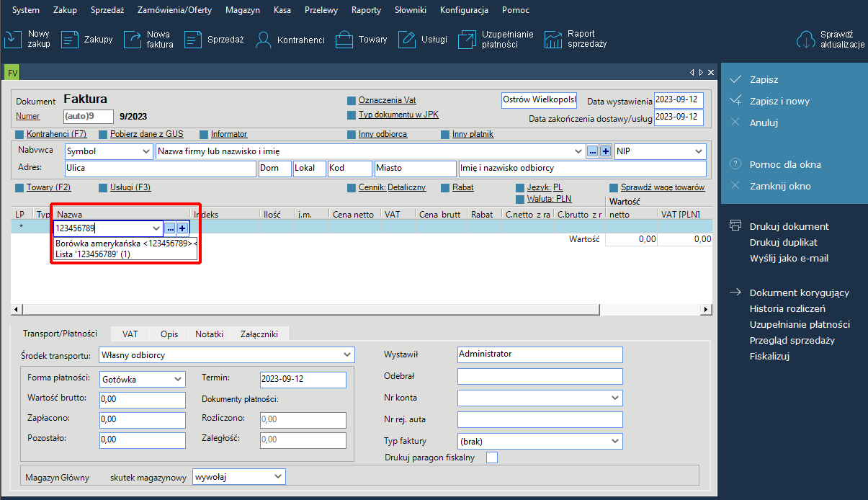This screenshot has width=868, height=500.
Task: Click the Waluta: PLN link
Action: coord(550,199)
